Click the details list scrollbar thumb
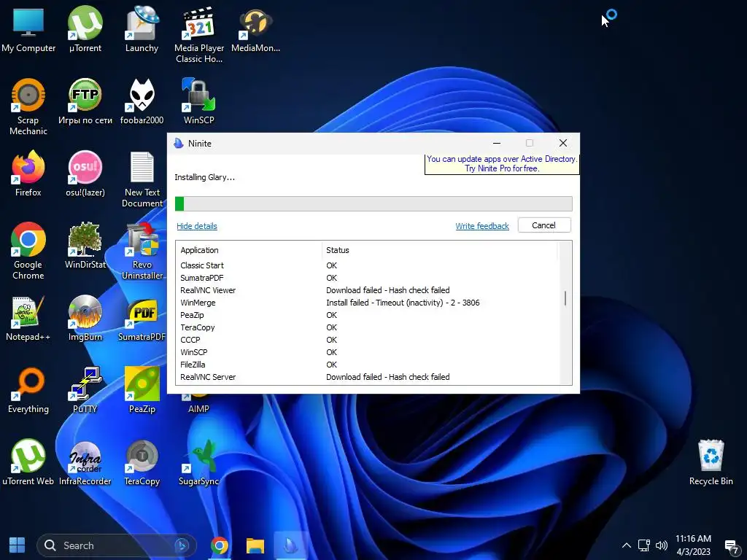The image size is (747, 560). coord(565,298)
